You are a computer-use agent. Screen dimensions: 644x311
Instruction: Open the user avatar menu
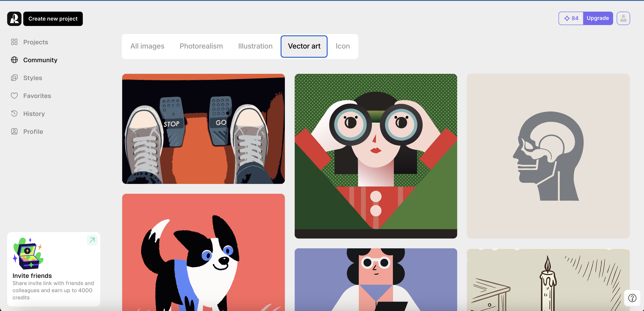click(x=623, y=18)
